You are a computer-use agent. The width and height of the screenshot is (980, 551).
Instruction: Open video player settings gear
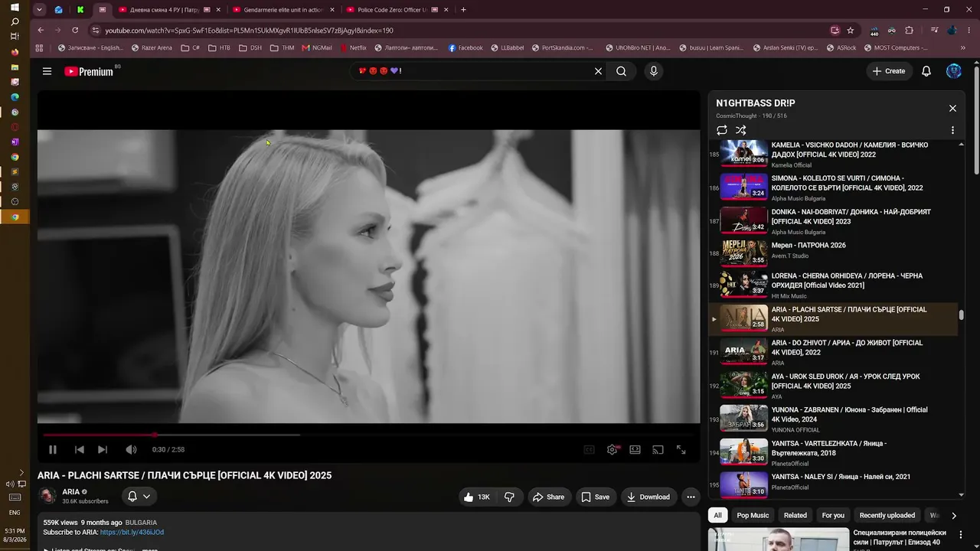(612, 450)
